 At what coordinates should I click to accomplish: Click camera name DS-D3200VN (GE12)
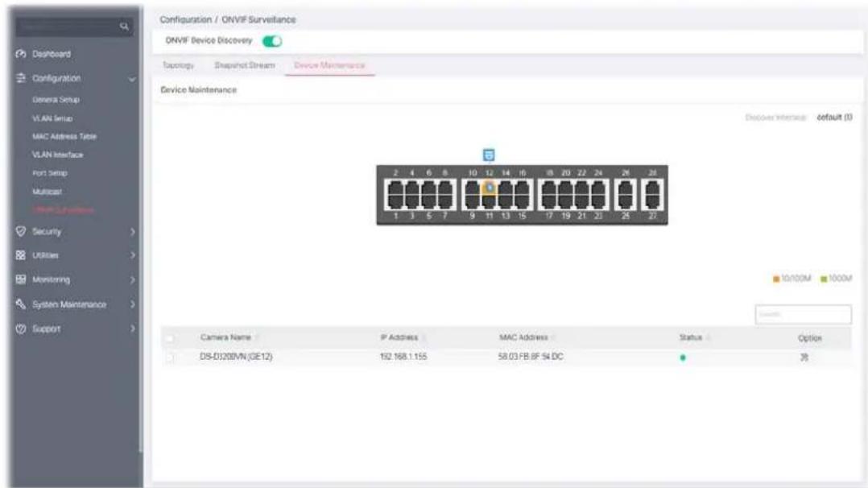[236, 357]
